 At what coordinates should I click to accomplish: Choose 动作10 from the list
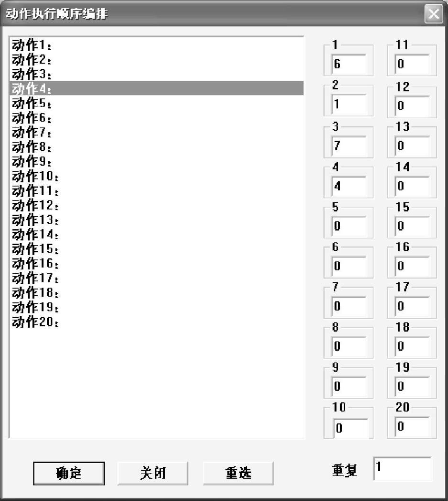[156, 176]
